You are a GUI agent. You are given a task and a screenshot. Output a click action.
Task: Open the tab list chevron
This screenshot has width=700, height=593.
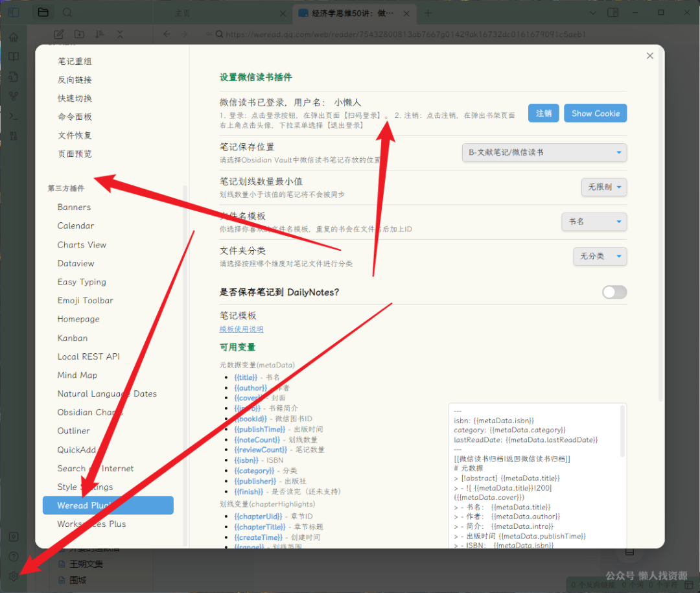[593, 12]
